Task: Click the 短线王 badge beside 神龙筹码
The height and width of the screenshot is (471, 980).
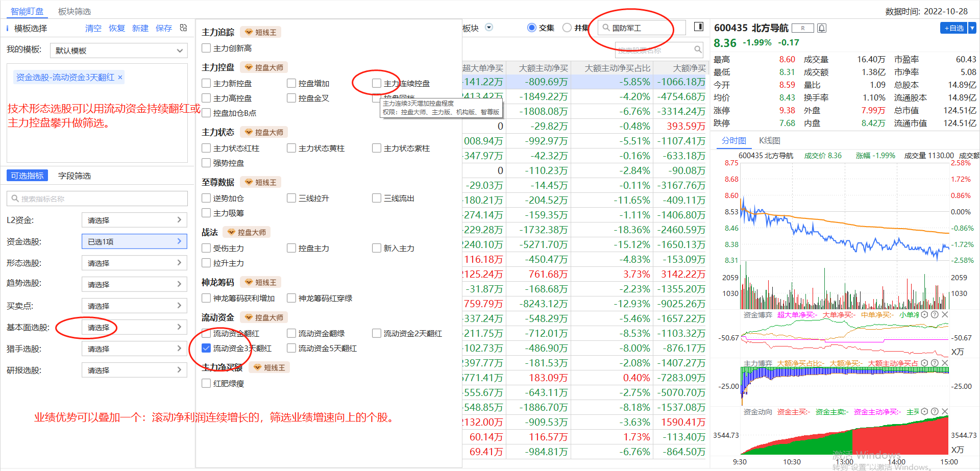Action: click(260, 282)
